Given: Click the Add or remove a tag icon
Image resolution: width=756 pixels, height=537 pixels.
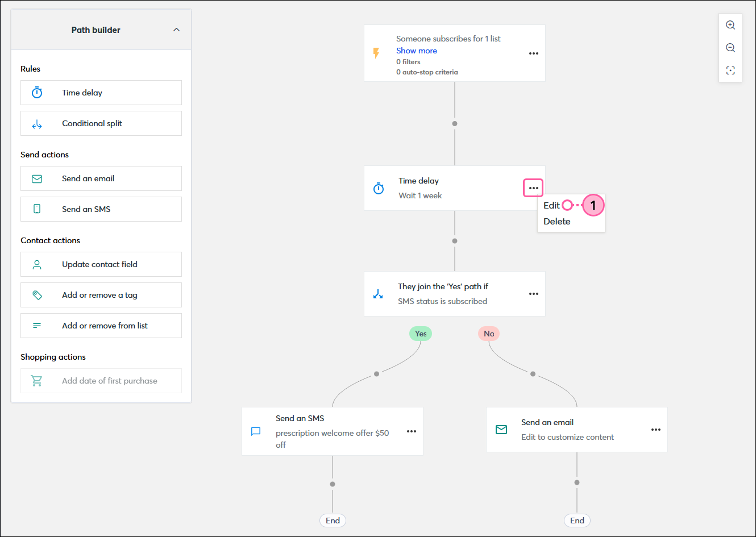Looking at the screenshot, I should [36, 294].
